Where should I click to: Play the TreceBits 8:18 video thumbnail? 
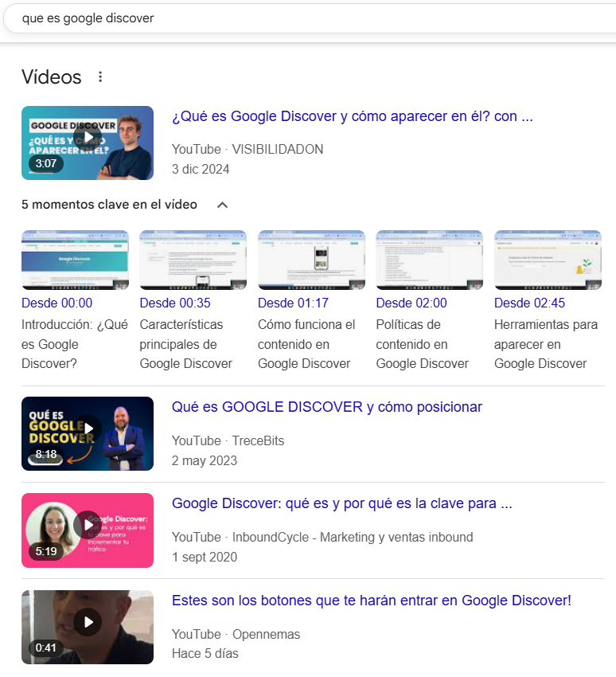pos(88,433)
